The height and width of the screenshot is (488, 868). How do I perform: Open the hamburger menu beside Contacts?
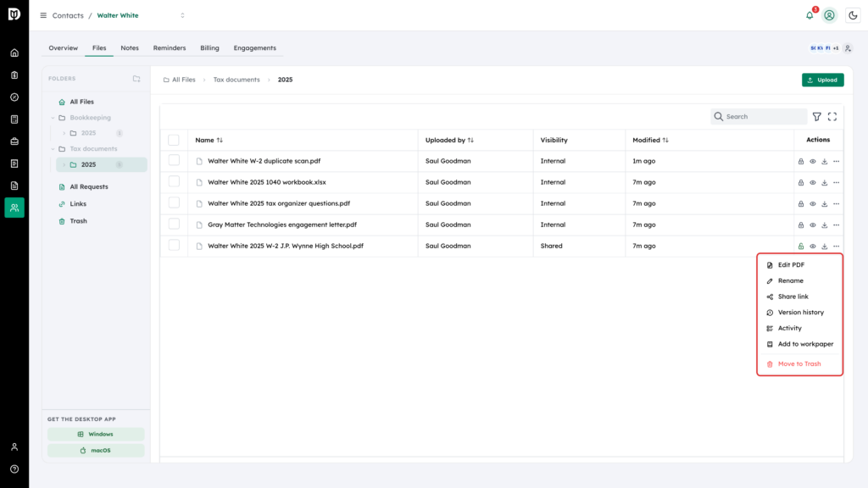click(x=43, y=15)
